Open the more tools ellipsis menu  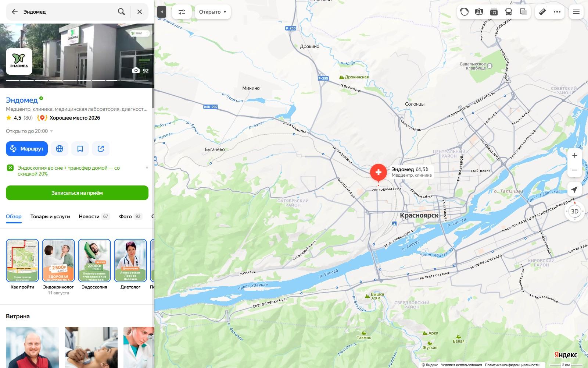click(557, 12)
